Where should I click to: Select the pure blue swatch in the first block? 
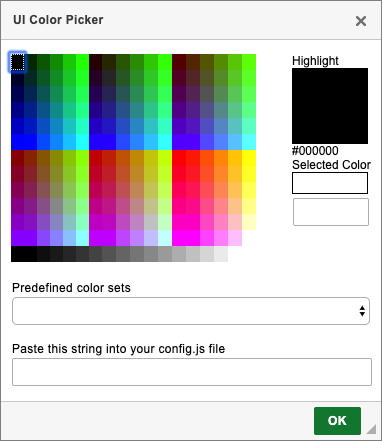[x=18, y=142]
